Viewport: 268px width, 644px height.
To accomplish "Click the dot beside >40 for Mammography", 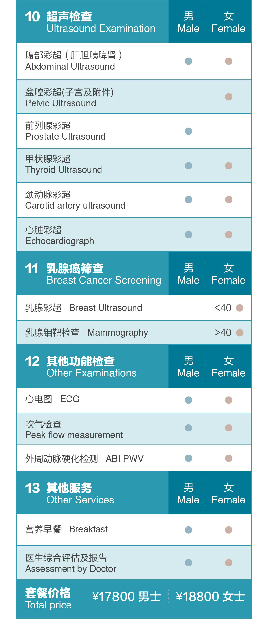I will [240, 333].
